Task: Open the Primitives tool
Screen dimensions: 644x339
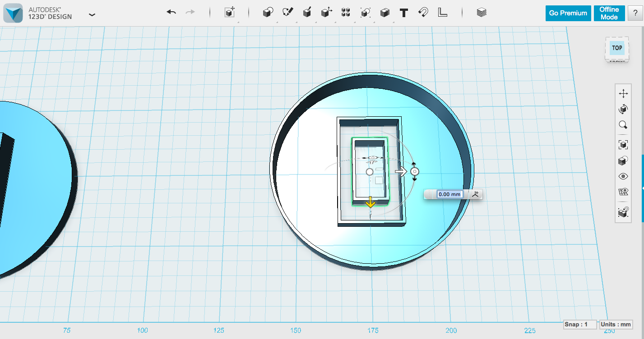Action: [x=268, y=13]
